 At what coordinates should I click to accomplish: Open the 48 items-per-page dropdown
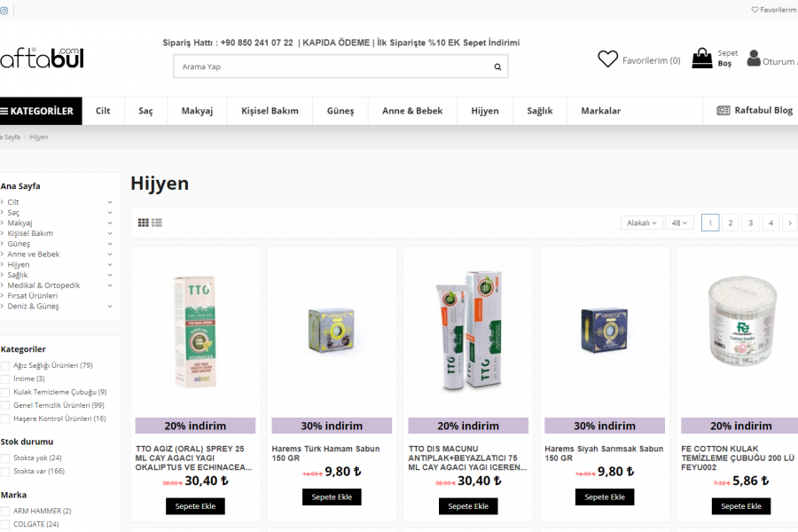point(681,223)
